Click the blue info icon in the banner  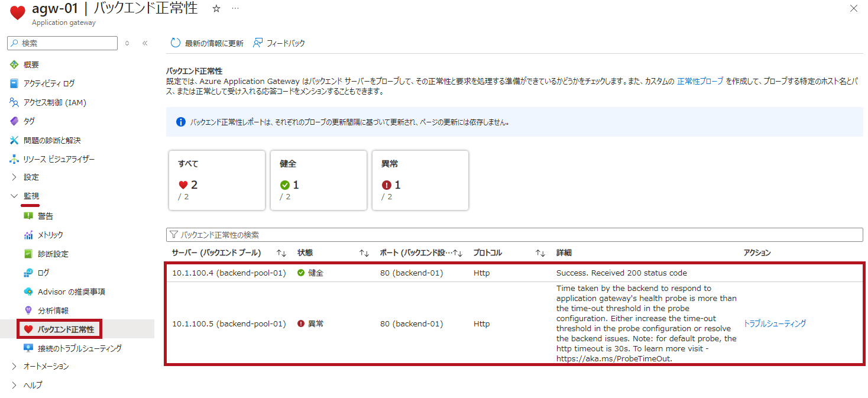pos(181,122)
